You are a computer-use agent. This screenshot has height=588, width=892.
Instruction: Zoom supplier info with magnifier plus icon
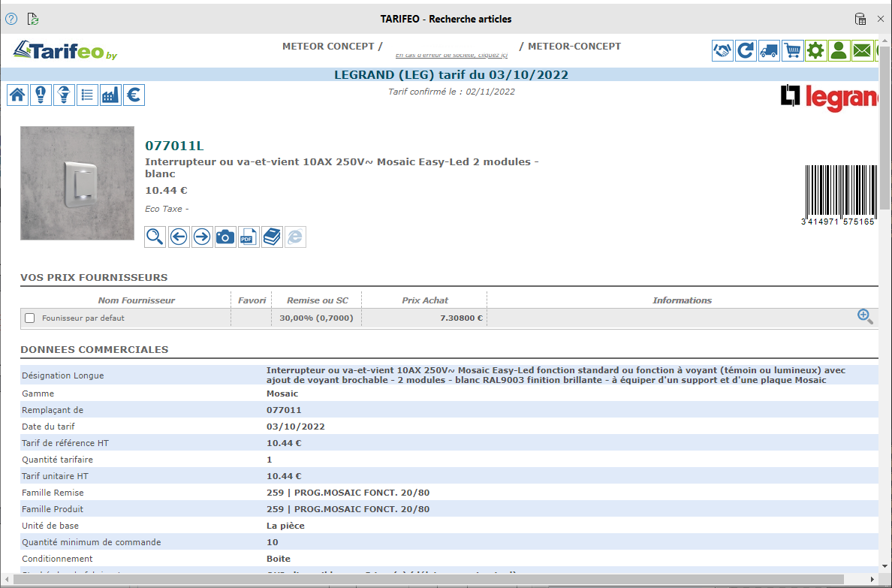tap(865, 316)
